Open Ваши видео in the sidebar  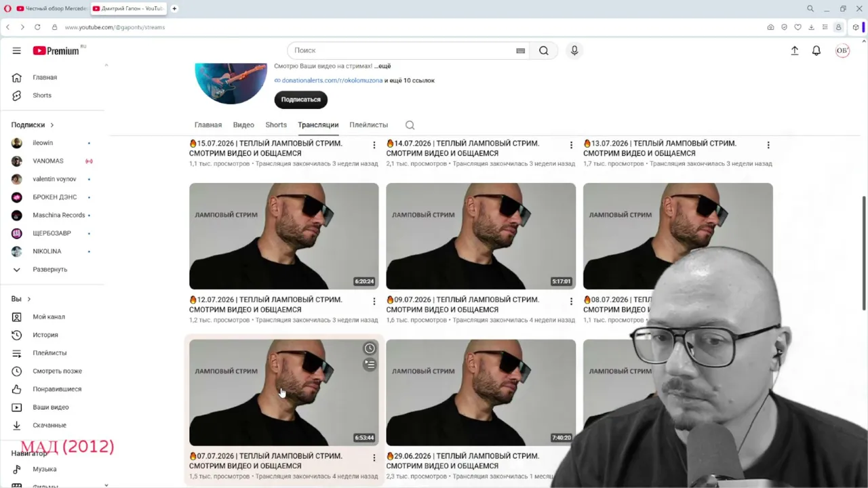[x=52, y=407]
